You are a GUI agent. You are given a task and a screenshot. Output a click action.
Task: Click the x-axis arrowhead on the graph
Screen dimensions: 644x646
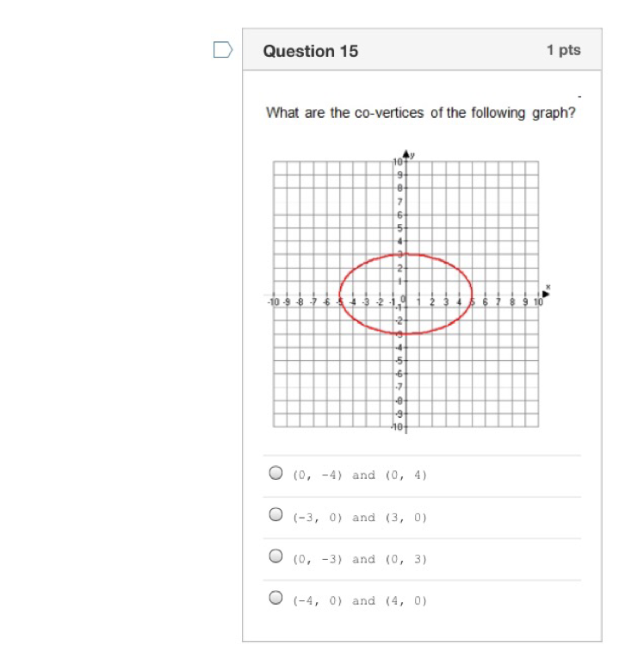546,294
